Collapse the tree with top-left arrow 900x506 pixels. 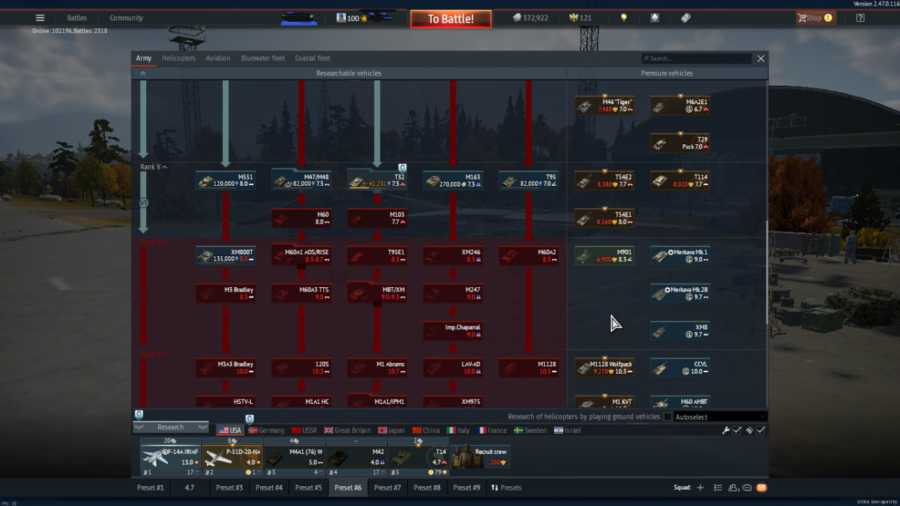(143, 73)
